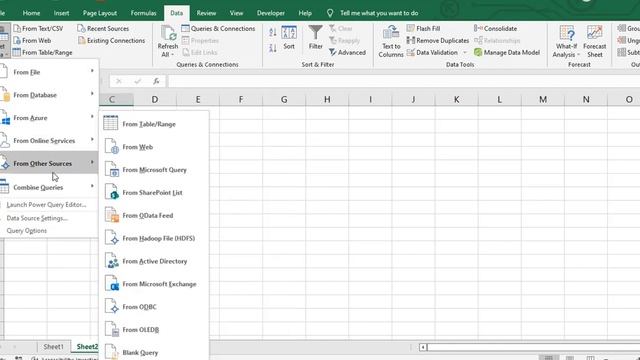Choose From SharePoint List

[154, 193]
